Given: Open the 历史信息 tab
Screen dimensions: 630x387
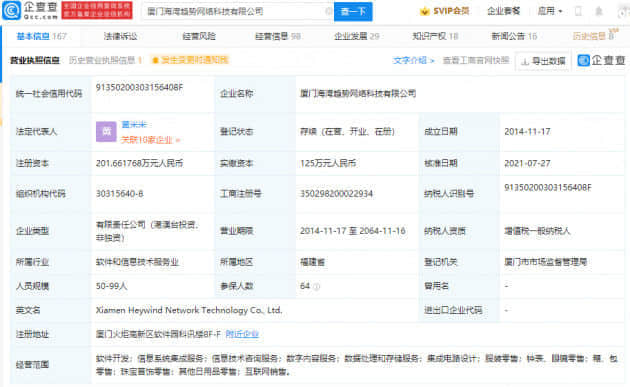Looking at the screenshot, I should (593, 37).
